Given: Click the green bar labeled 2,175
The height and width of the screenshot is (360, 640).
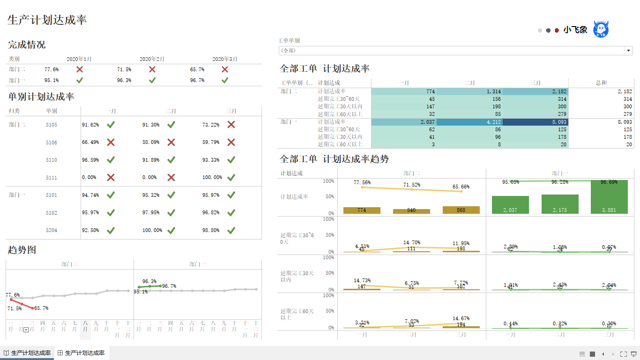Looking at the screenshot, I should tap(560, 204).
